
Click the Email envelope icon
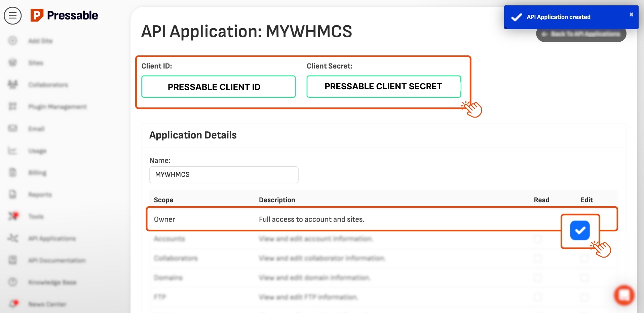point(13,129)
